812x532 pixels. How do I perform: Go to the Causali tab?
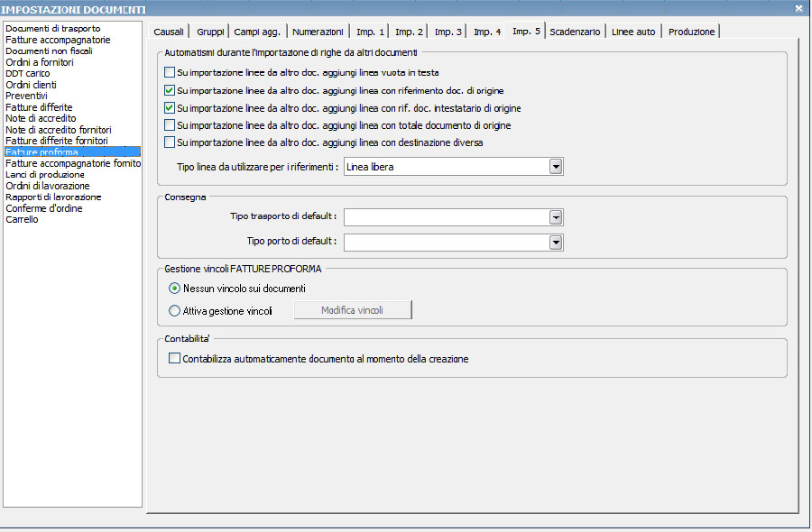pos(169,32)
